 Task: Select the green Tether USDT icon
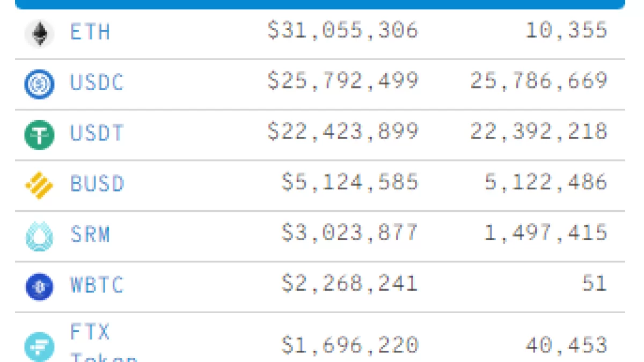pos(39,135)
